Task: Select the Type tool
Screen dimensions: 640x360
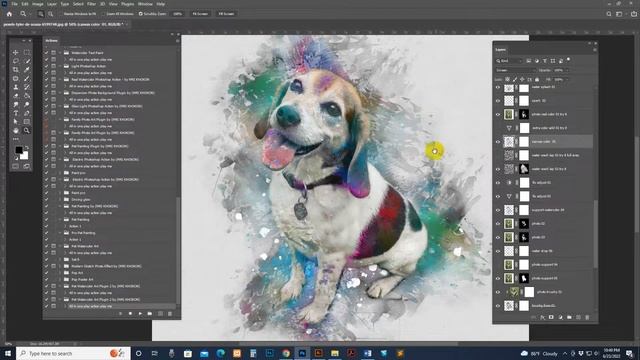Action: click(16, 113)
